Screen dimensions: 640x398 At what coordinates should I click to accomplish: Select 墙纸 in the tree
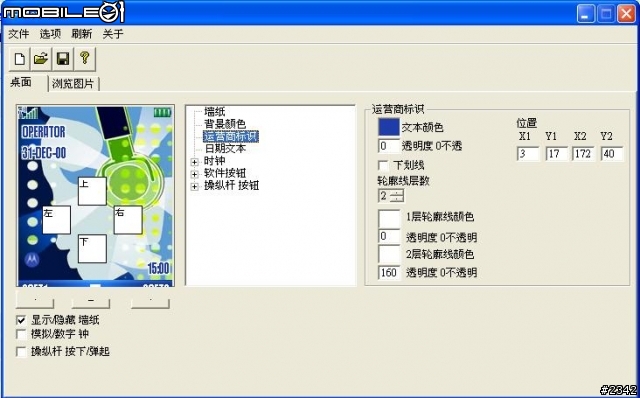point(215,111)
